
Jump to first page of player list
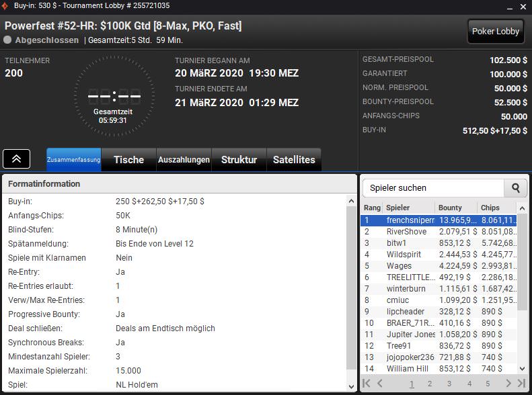click(367, 384)
